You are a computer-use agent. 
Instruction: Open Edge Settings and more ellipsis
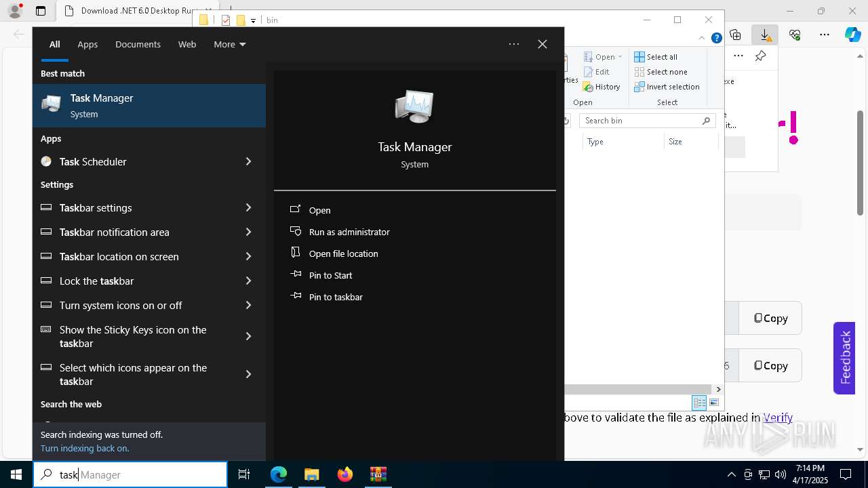[x=825, y=35]
